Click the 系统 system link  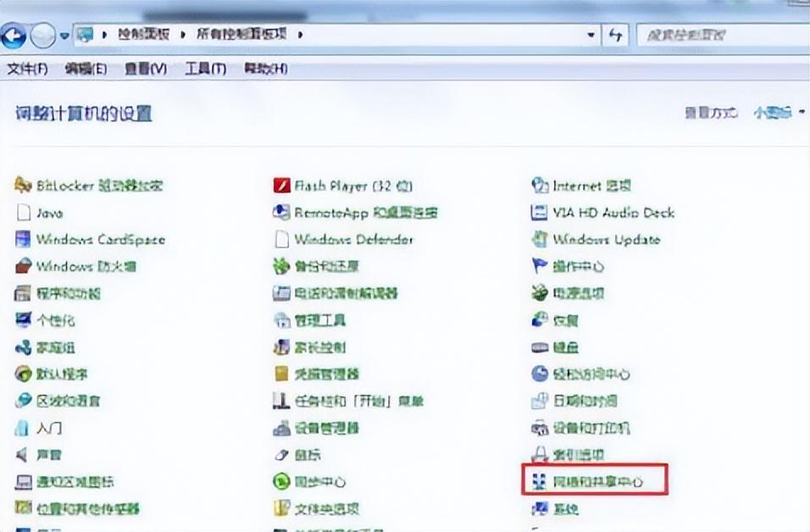[566, 509]
